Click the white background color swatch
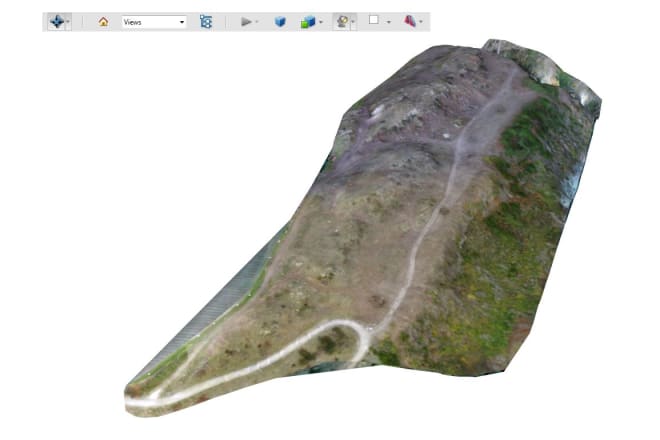660x440 pixels. [373, 20]
